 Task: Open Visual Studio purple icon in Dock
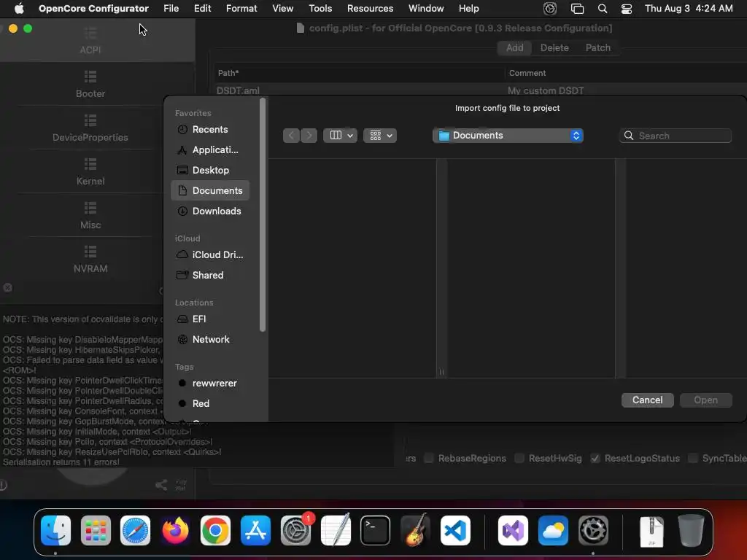point(513,531)
